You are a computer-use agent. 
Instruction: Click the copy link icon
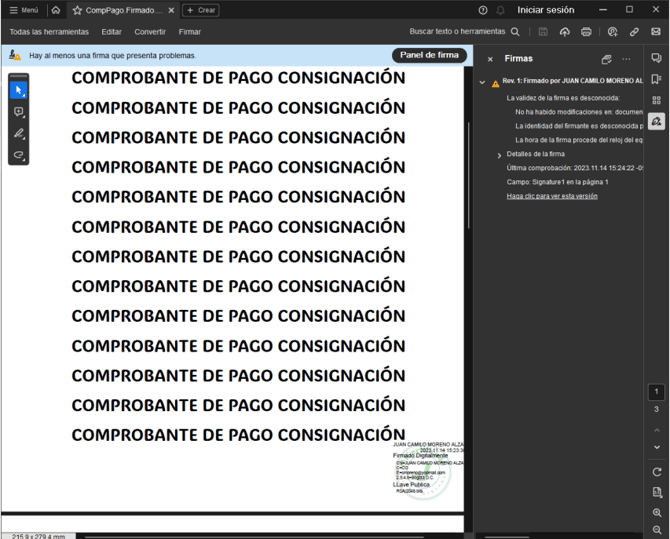tap(634, 32)
